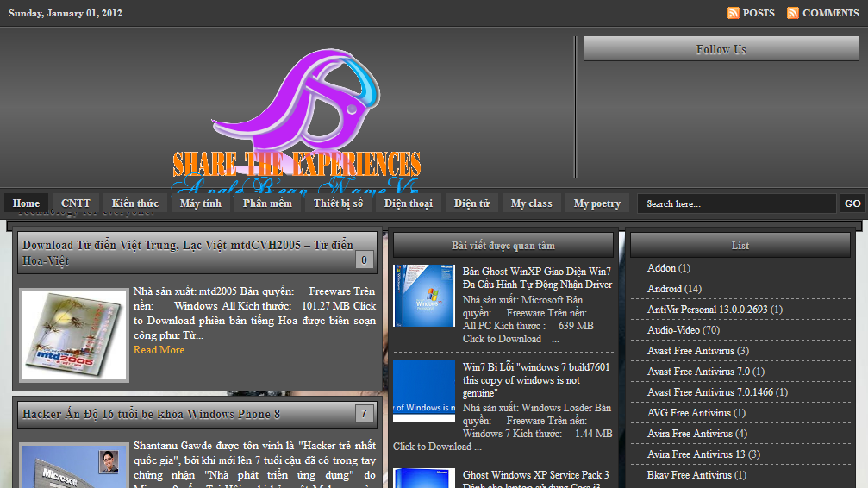
Task: Open the Từ điển Việt Trung post title
Action: (x=188, y=253)
